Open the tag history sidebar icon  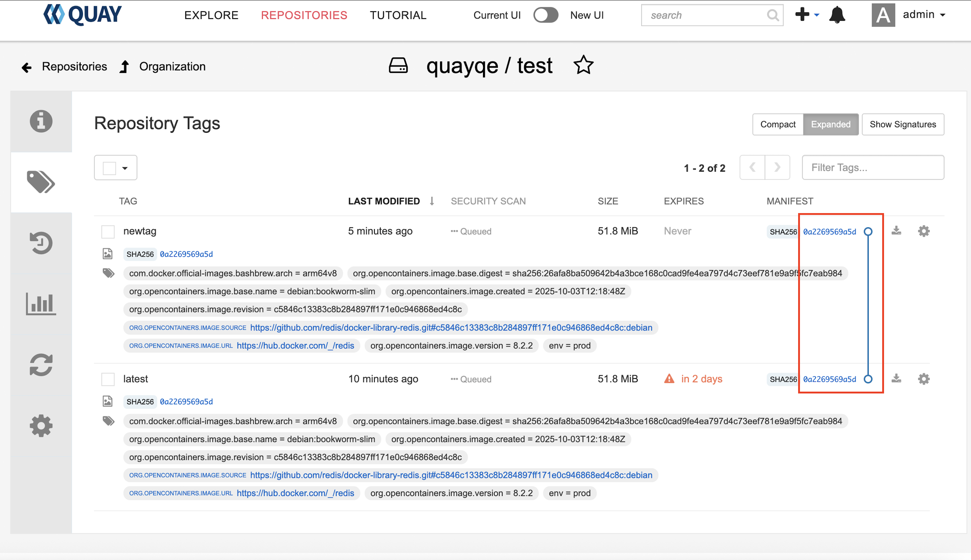41,243
